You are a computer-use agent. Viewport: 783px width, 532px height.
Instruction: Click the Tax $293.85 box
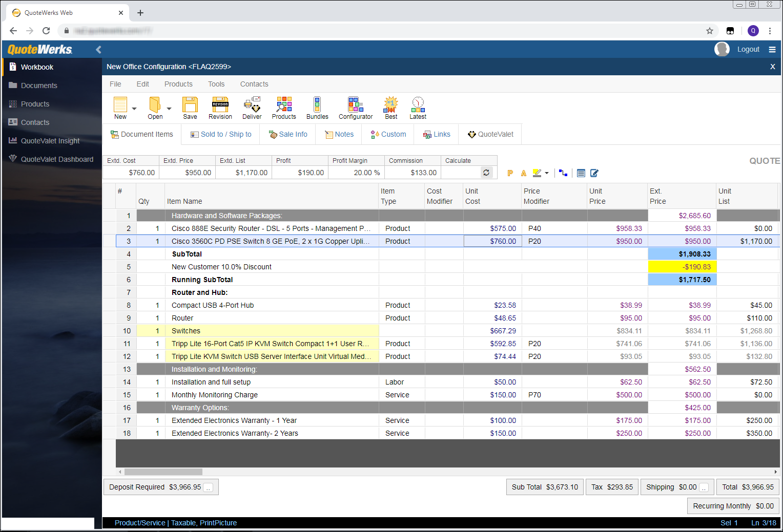click(612, 487)
